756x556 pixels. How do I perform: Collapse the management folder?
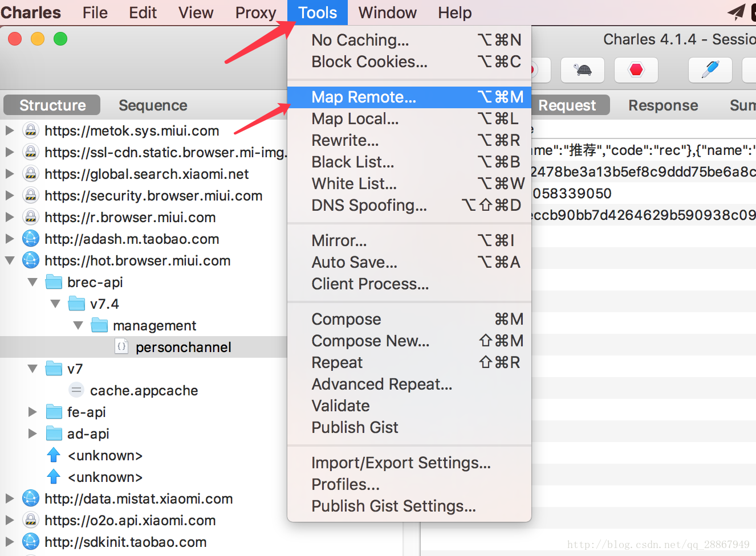[x=78, y=325]
